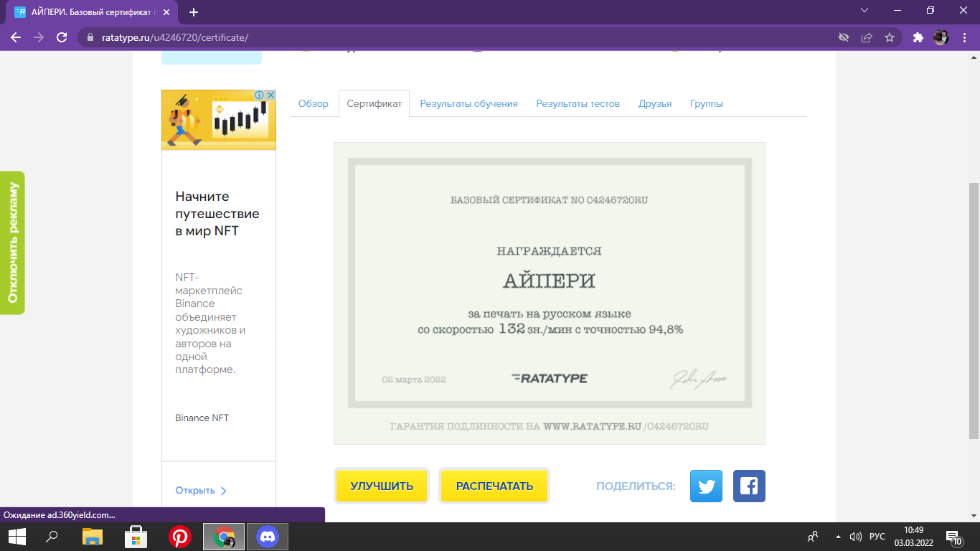Click the Binance NFT advertiser name
This screenshot has height=551, width=980.
[x=202, y=418]
